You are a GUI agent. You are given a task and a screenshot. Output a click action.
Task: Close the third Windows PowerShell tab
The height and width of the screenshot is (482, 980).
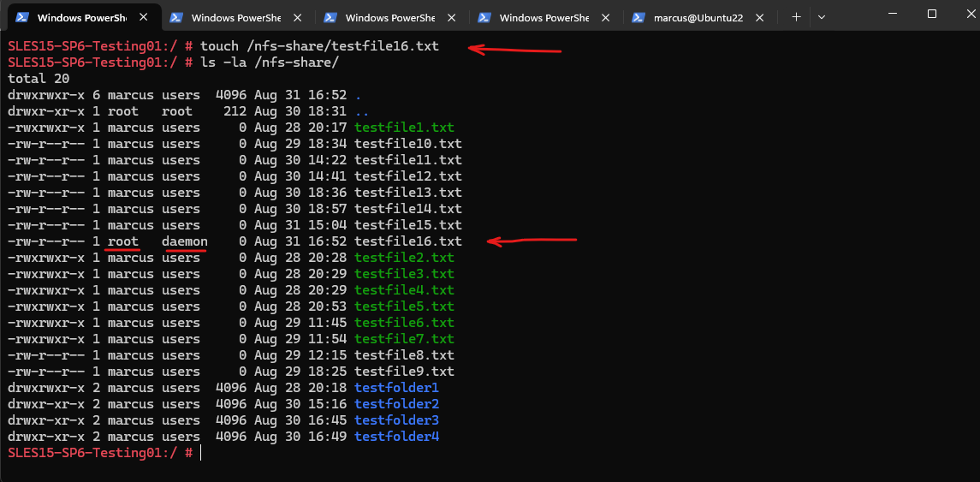(451, 17)
